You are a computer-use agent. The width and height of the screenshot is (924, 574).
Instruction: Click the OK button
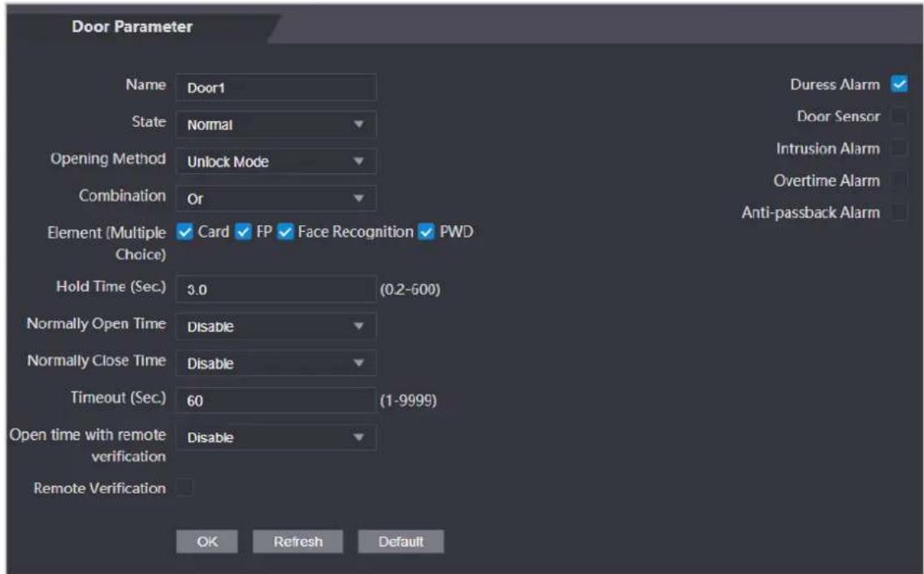pyautogui.click(x=207, y=541)
